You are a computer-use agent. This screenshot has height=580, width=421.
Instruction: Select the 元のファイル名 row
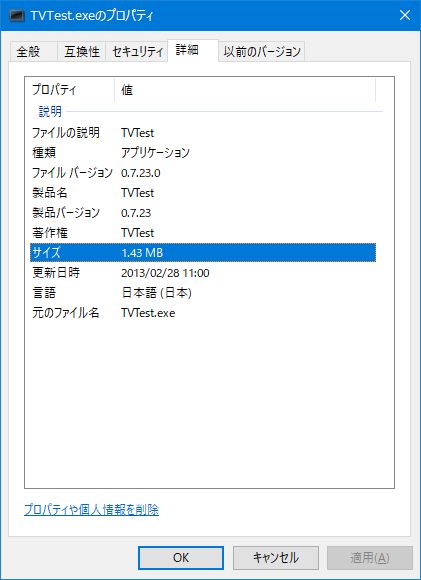tap(203, 313)
